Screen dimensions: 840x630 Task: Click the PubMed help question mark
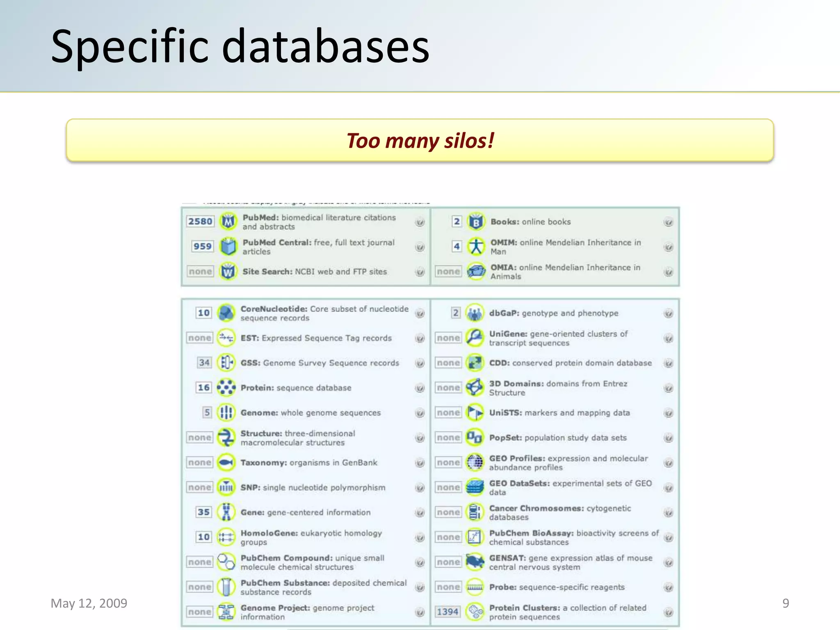(x=420, y=222)
